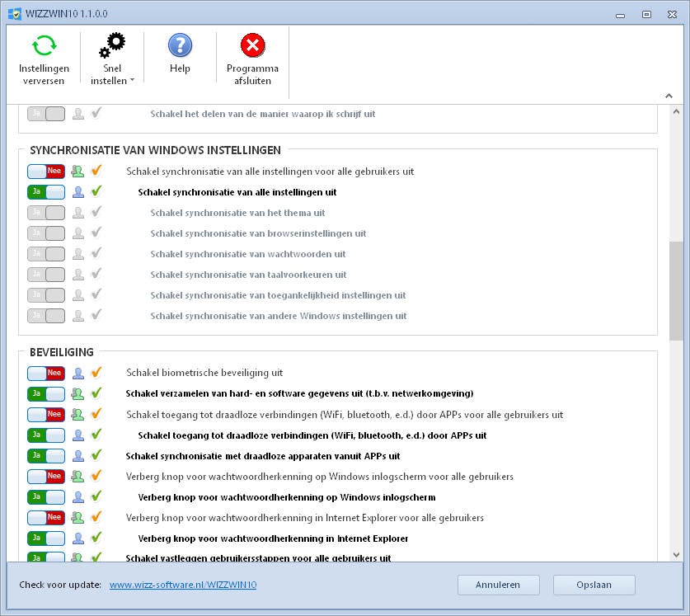Toggle 'Schakel toegang tot draadloze verbindingen door APPs uit'
Screen dimensions: 690x616
(45, 435)
